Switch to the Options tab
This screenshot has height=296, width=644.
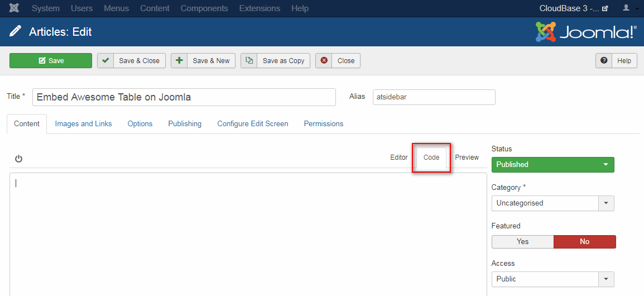(140, 124)
